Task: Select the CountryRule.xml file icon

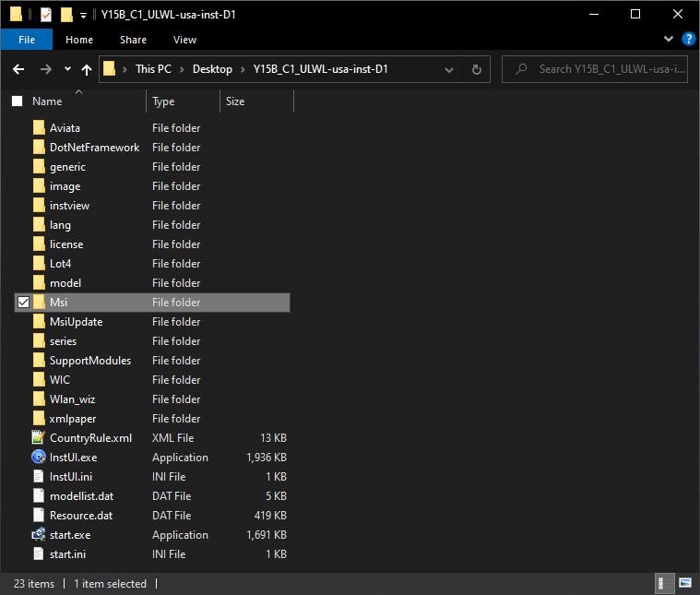Action: (39, 437)
